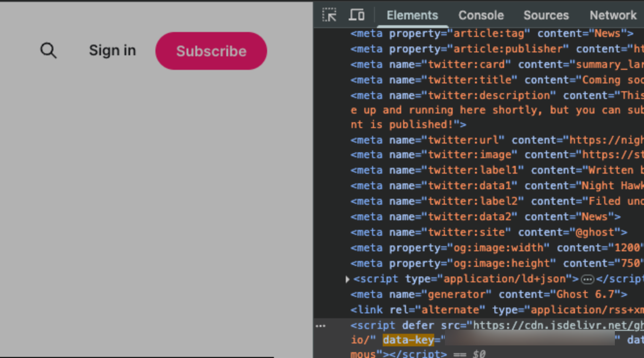Click the ellipsis beside the script line

pyautogui.click(x=321, y=325)
